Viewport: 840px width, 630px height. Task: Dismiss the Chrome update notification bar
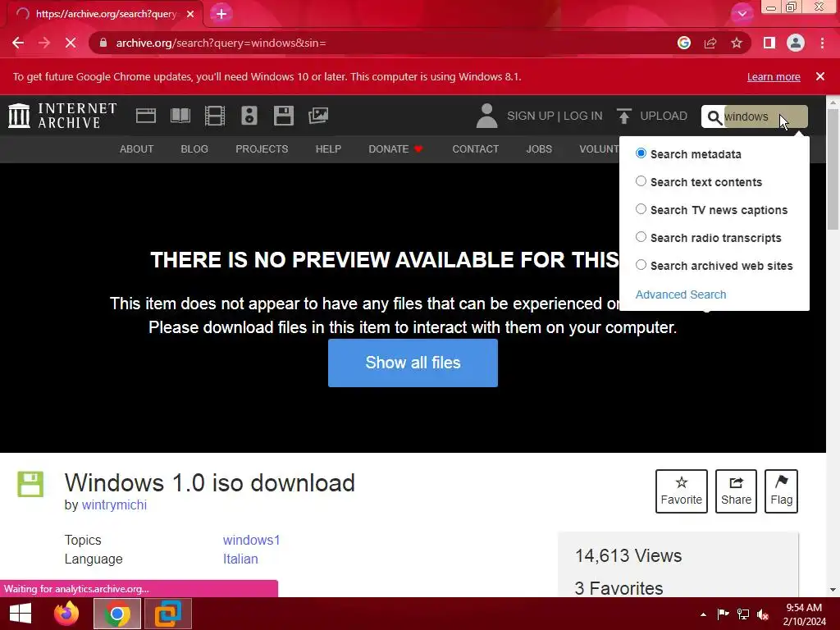819,76
